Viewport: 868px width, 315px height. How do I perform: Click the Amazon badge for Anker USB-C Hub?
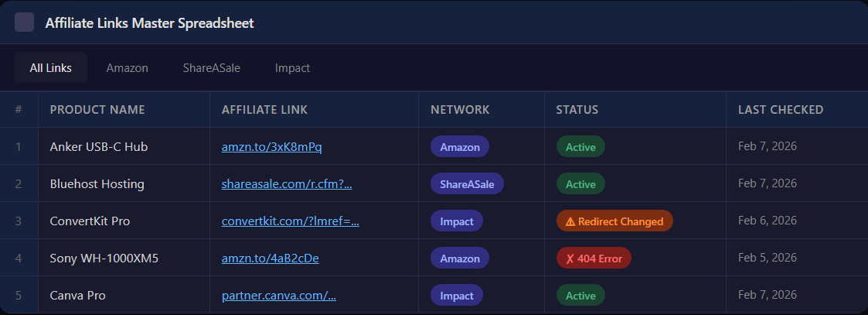pyautogui.click(x=460, y=146)
